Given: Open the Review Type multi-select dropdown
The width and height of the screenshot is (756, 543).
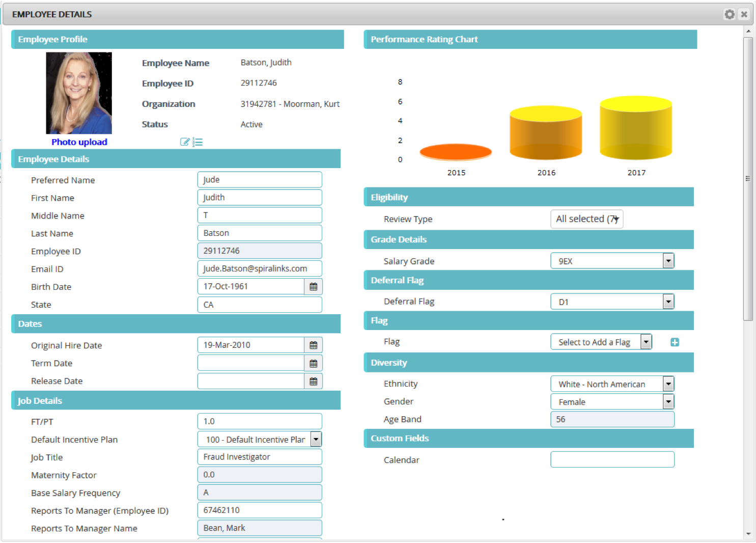Looking at the screenshot, I should coord(586,219).
